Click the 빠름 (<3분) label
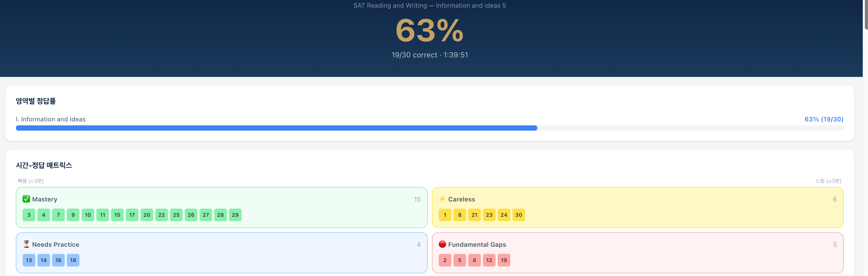Screen dimensions: 868x276 point(31,181)
